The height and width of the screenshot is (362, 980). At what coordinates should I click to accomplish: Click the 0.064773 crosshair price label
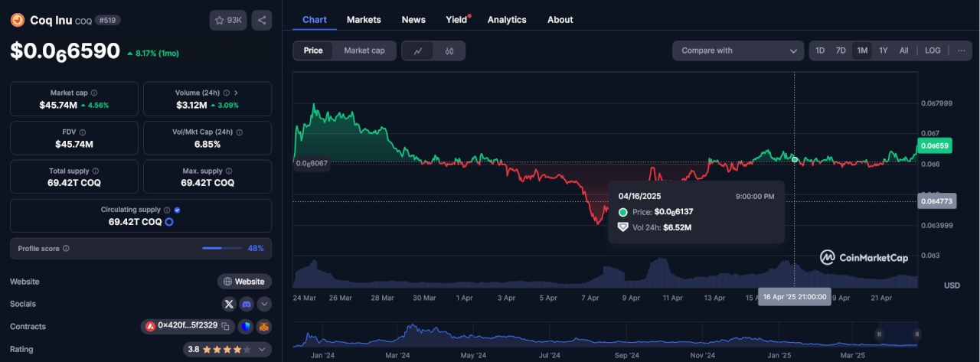(936, 201)
